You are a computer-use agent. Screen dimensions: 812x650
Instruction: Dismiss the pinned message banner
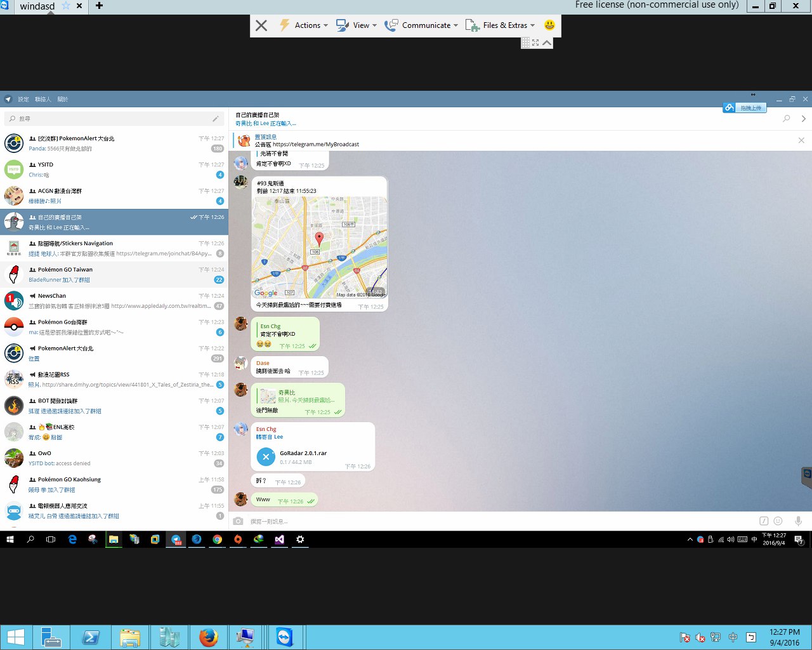click(x=801, y=140)
